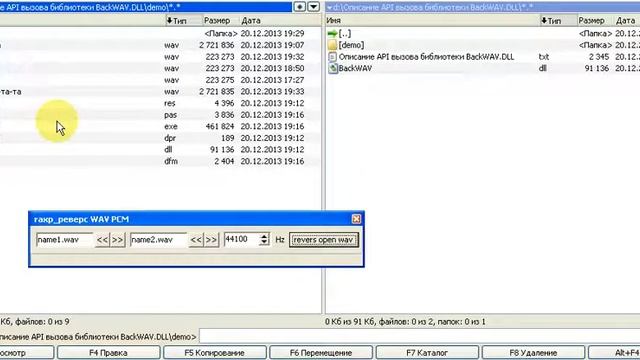640x360 pixels.
Task: Click the right panel status text '0 Кб из 91 Кб'
Action: pyautogui.click(x=349, y=322)
